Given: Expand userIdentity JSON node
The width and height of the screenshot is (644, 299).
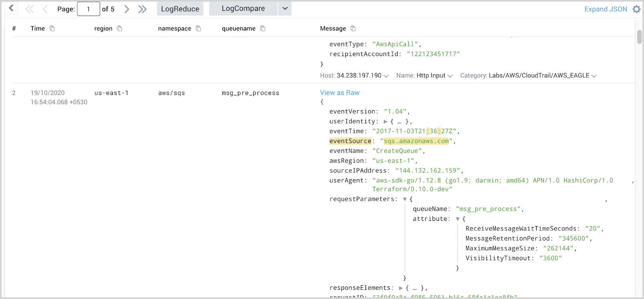Looking at the screenshot, I should click(x=385, y=121).
